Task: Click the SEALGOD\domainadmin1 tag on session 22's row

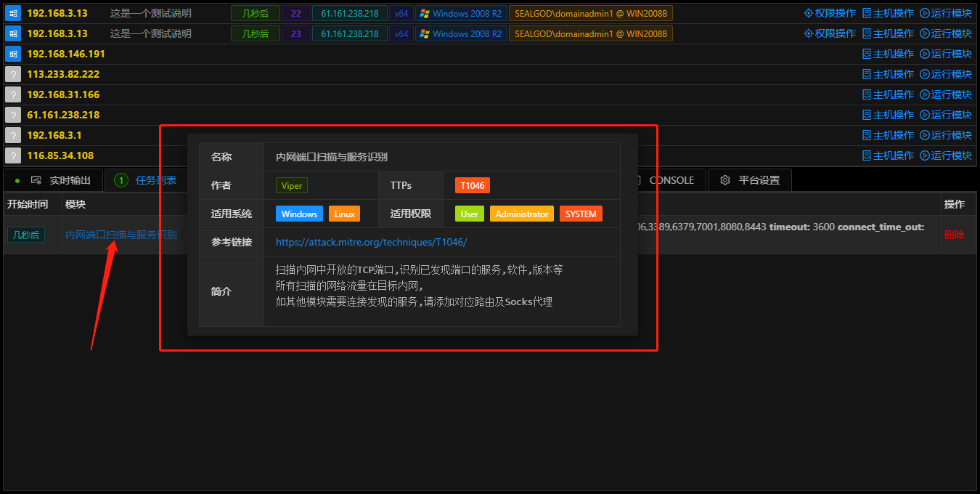Action: [591, 13]
